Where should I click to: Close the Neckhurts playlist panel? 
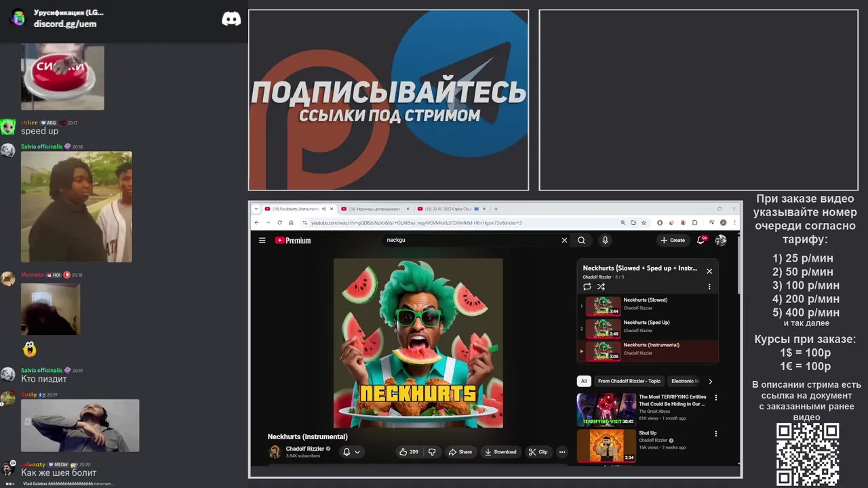coord(709,271)
